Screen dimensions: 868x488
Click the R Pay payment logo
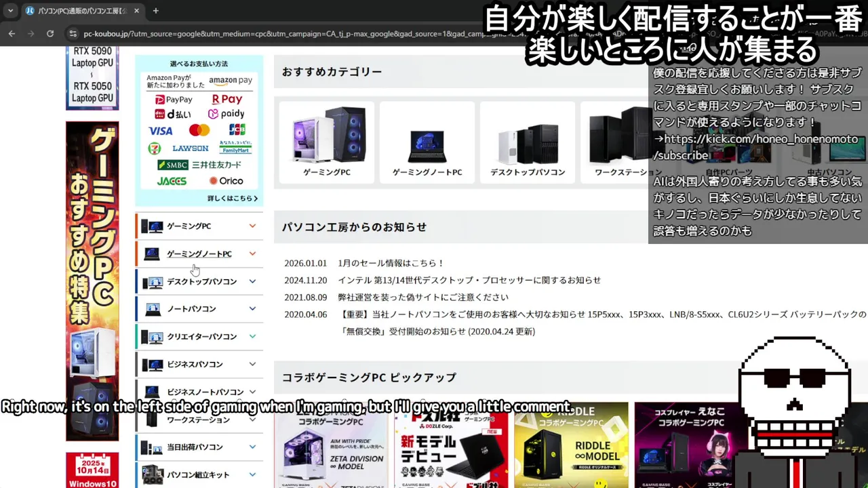226,100
